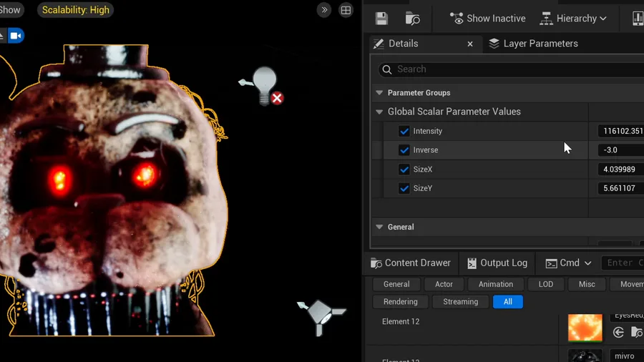Viewport: 644px width, 362px height.
Task: Click the Layer Parameters stack icon
Action: (x=494, y=44)
